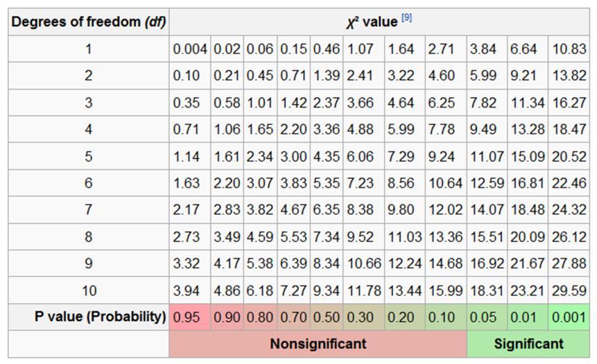This screenshot has width=597, height=364.
Task: Select the 11.07 value in row 5
Action: 487,157
